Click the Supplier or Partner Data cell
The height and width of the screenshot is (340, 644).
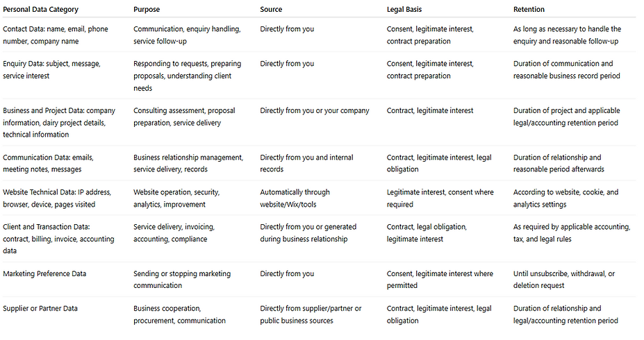point(40,308)
